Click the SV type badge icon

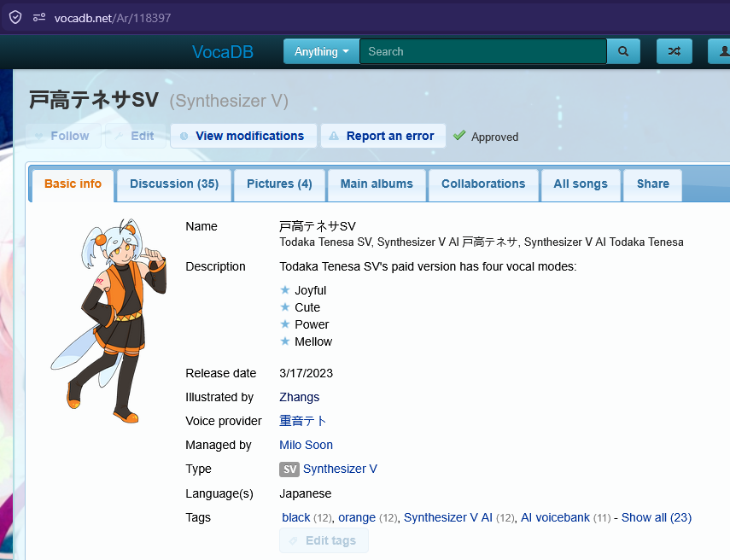[289, 470]
